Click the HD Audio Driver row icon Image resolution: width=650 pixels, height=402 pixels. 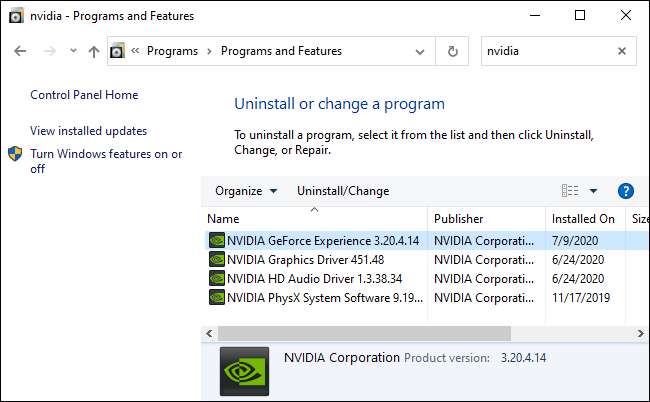pos(217,278)
